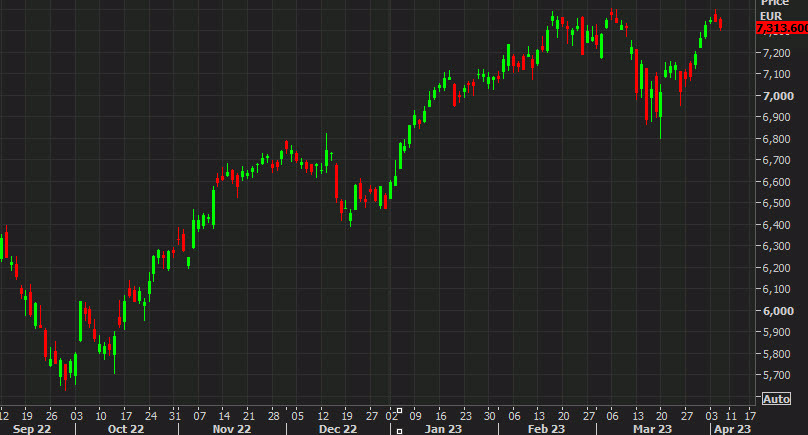Click the EUR currency label
This screenshot has width=808, height=435.
point(771,16)
